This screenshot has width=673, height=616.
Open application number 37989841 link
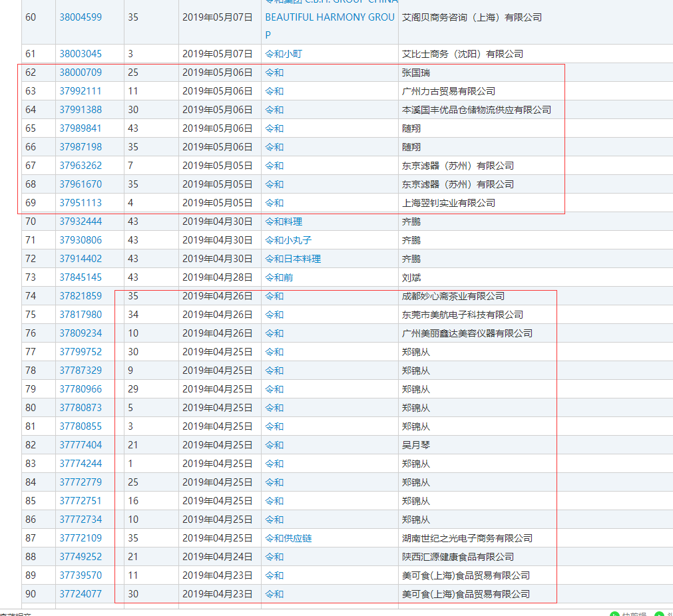(x=81, y=128)
